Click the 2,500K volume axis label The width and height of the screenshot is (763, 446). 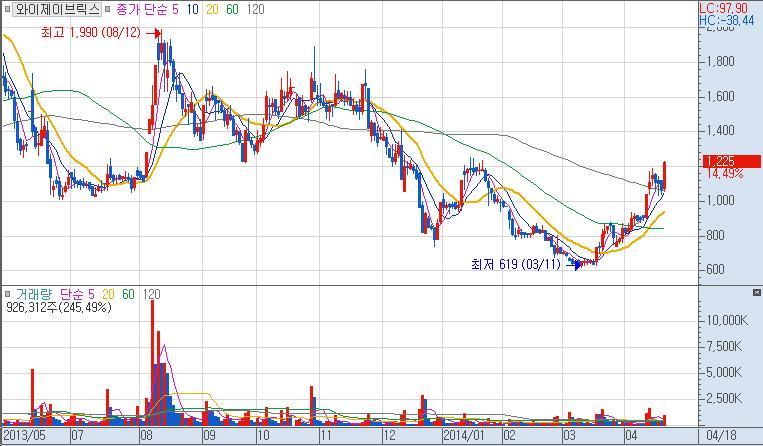coord(724,399)
